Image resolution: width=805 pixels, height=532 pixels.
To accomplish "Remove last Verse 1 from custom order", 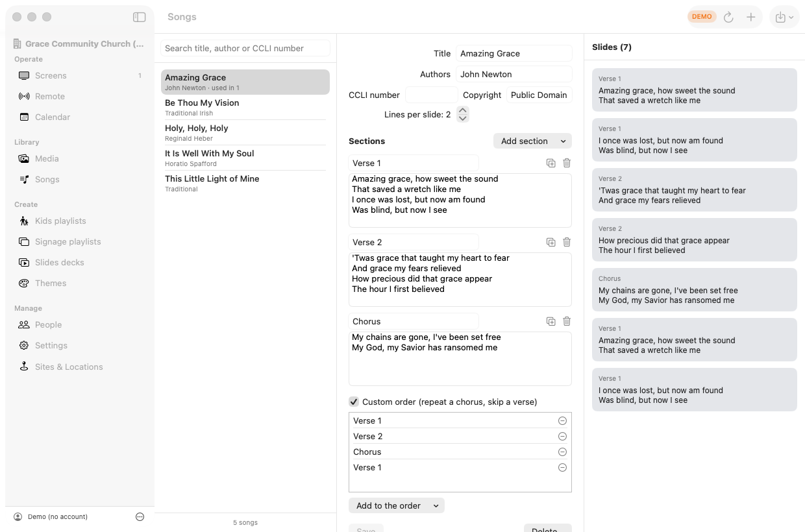I will click(x=562, y=467).
